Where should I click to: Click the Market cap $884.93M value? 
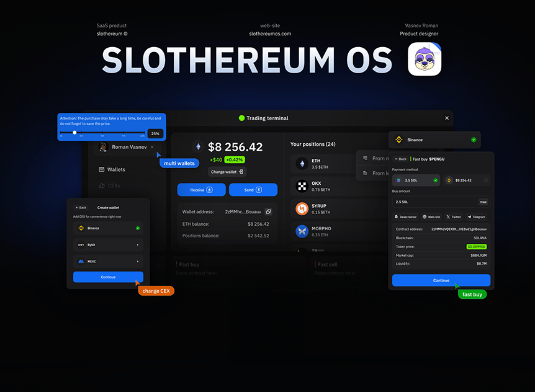(479, 256)
